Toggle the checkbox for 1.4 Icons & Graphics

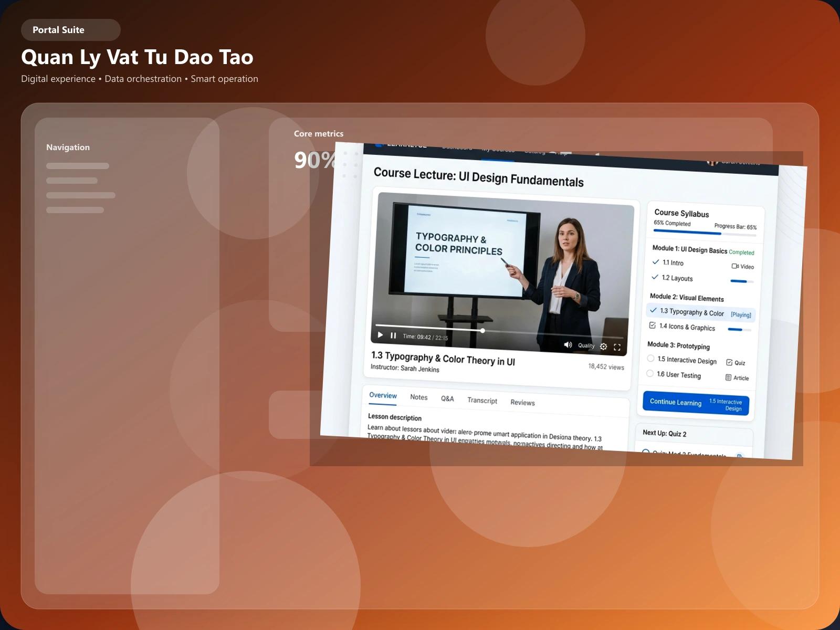click(x=653, y=325)
